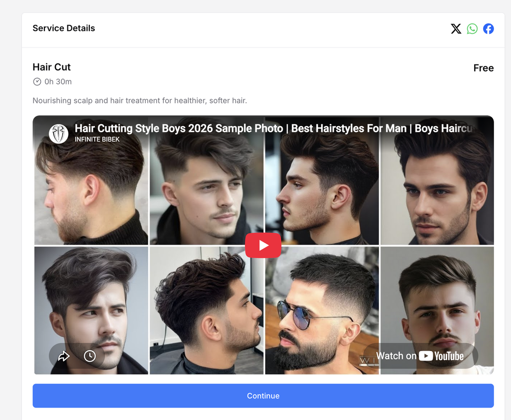Click the 0h 30m duration text
Screen dimensions: 511x420
click(x=58, y=81)
